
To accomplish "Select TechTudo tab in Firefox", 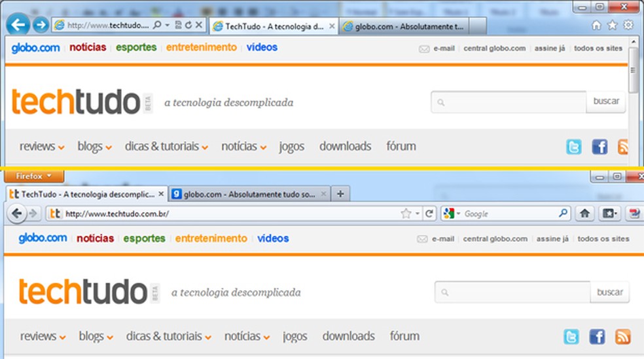I will click(x=86, y=194).
